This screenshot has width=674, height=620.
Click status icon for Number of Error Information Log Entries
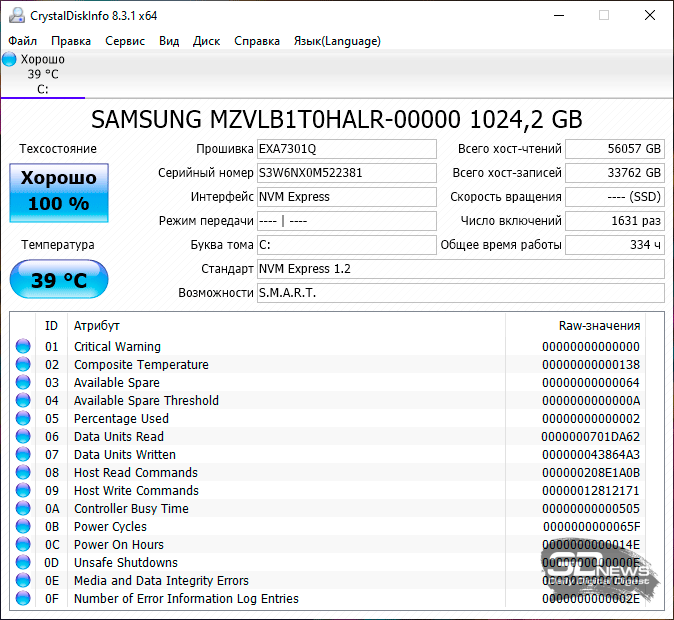[23, 599]
